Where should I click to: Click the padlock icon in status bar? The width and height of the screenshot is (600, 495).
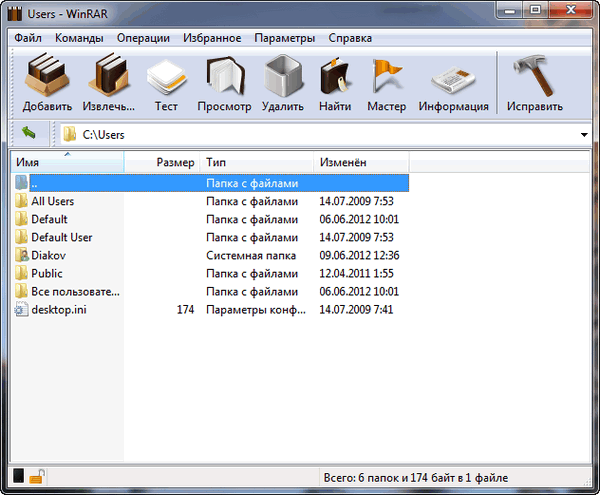(36, 477)
